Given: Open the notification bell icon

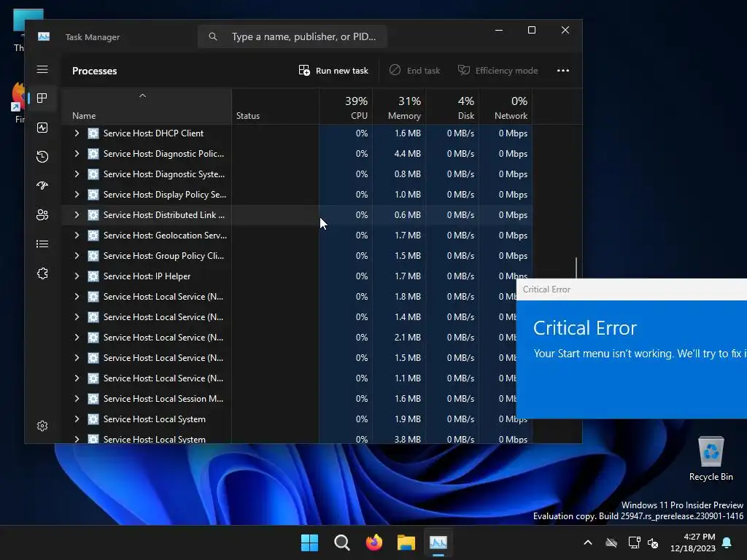Looking at the screenshot, I should click(x=727, y=542).
